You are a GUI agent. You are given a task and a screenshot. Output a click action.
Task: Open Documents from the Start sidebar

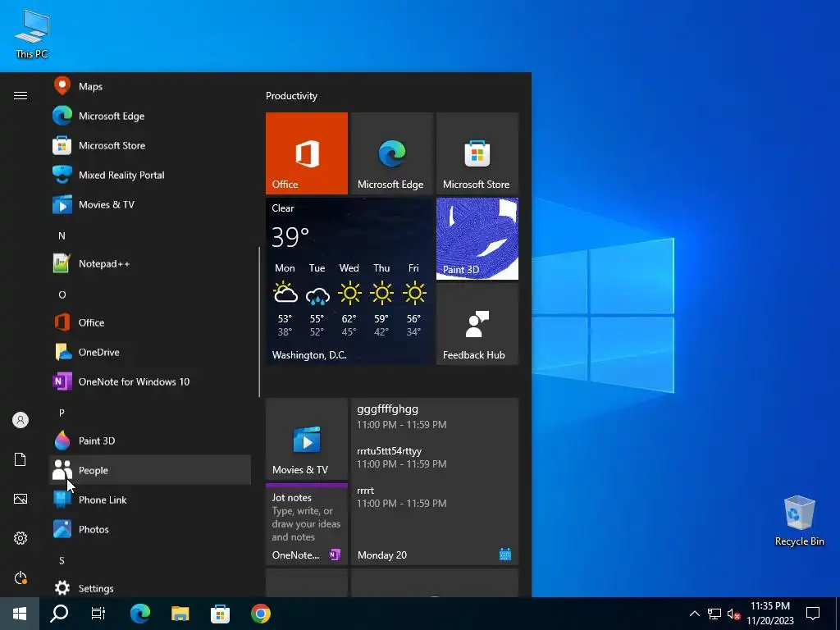(x=21, y=459)
